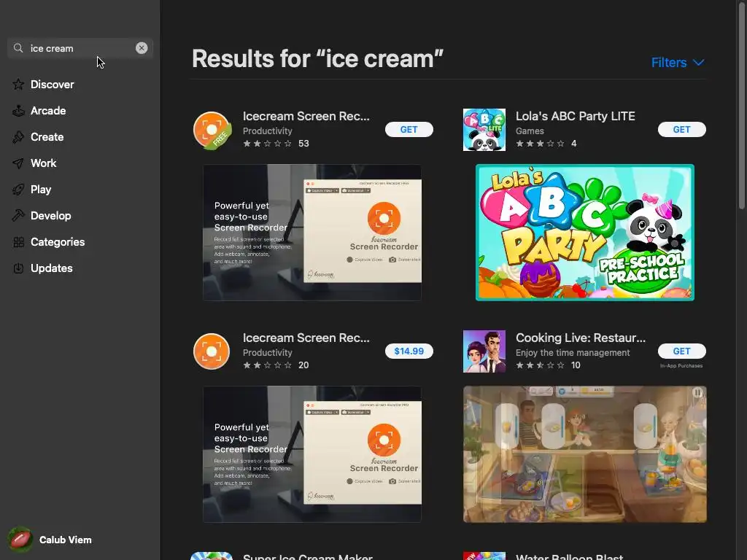The height and width of the screenshot is (560, 747).
Task: Click the search magnifier icon
Action: 18,48
